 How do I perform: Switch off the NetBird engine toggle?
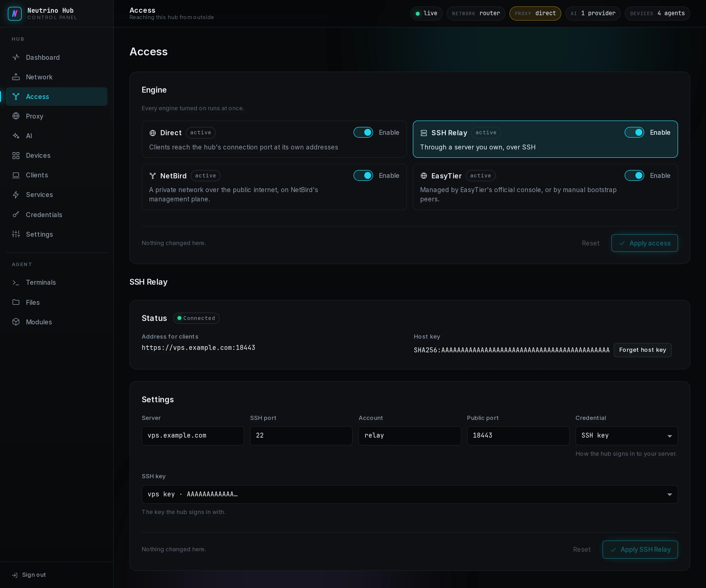tap(363, 175)
